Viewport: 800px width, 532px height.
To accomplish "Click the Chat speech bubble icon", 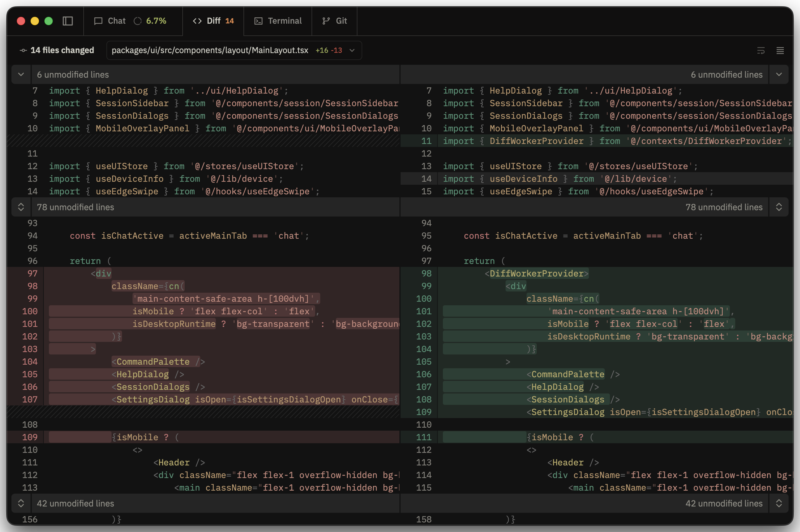I will pyautogui.click(x=98, y=21).
